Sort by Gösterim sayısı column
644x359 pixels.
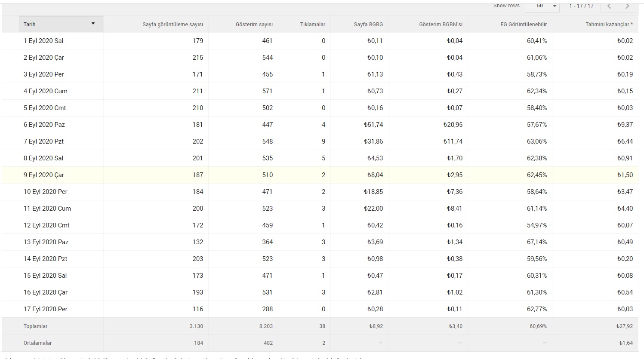[x=254, y=25]
